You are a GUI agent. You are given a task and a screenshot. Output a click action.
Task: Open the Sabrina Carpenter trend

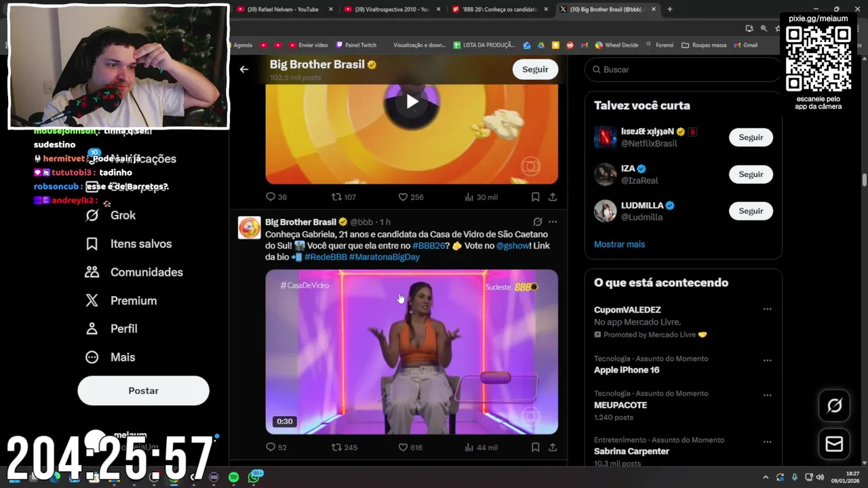pos(631,451)
